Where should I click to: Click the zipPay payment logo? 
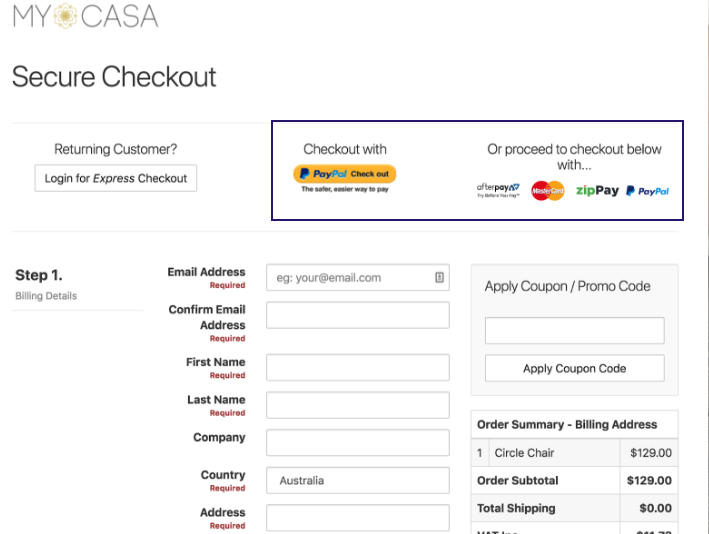597,190
